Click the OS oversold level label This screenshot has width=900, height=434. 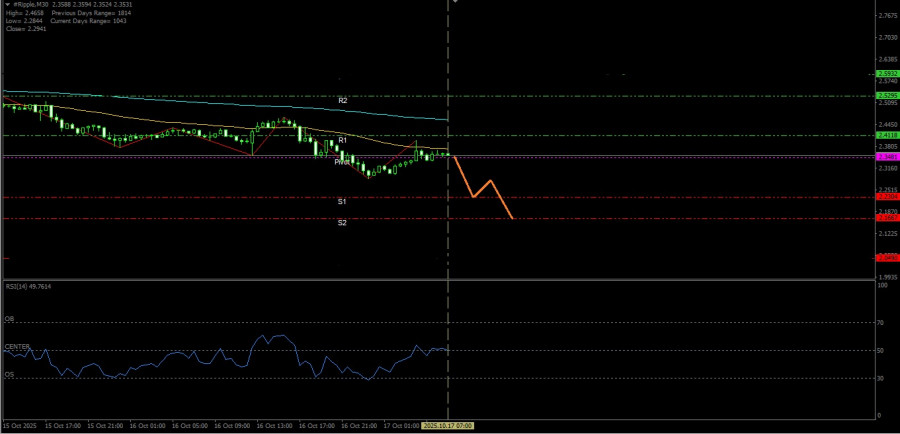(10, 374)
